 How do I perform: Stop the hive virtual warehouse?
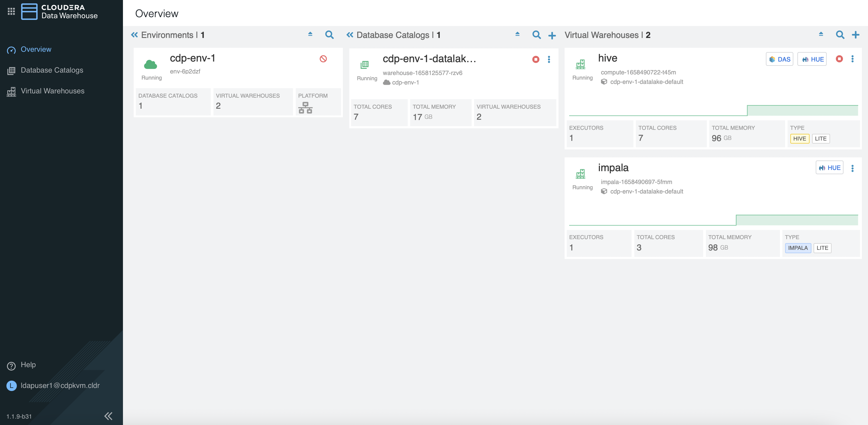[839, 59]
